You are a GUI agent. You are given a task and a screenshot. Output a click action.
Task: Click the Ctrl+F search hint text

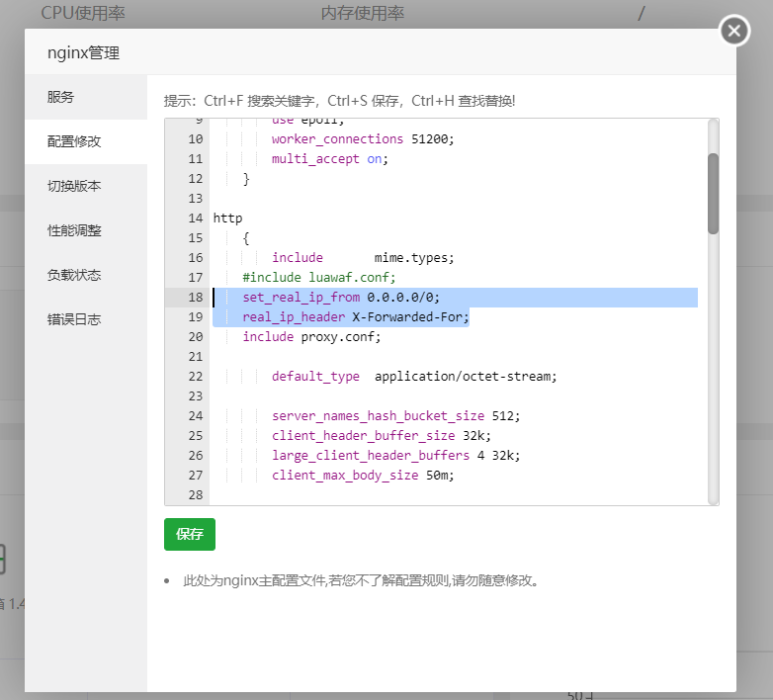click(x=259, y=101)
